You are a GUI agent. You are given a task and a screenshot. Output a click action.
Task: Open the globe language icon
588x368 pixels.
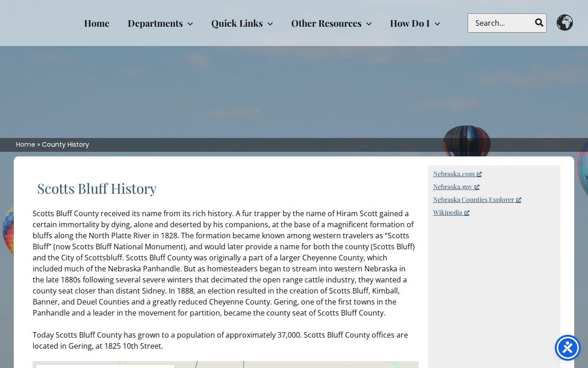tap(565, 23)
